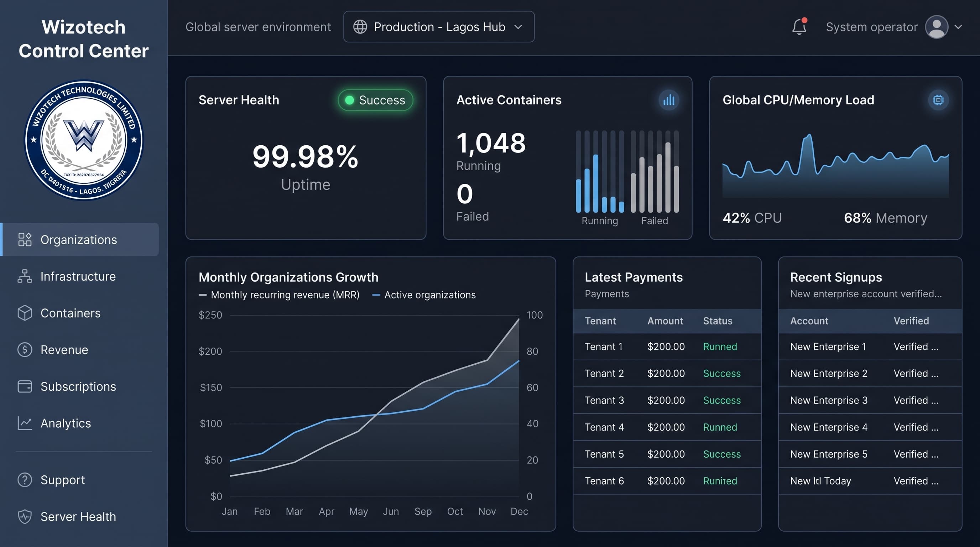Click Monthly Organizations Growth title

[288, 277]
